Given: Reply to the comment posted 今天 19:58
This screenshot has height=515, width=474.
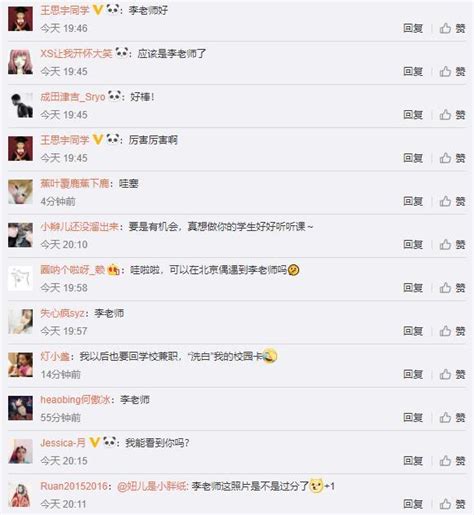Looking at the screenshot, I should (x=413, y=288).
